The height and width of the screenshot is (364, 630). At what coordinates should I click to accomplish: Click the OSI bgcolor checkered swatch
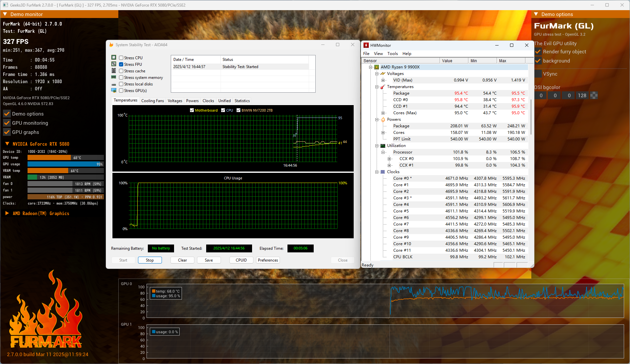[594, 96]
